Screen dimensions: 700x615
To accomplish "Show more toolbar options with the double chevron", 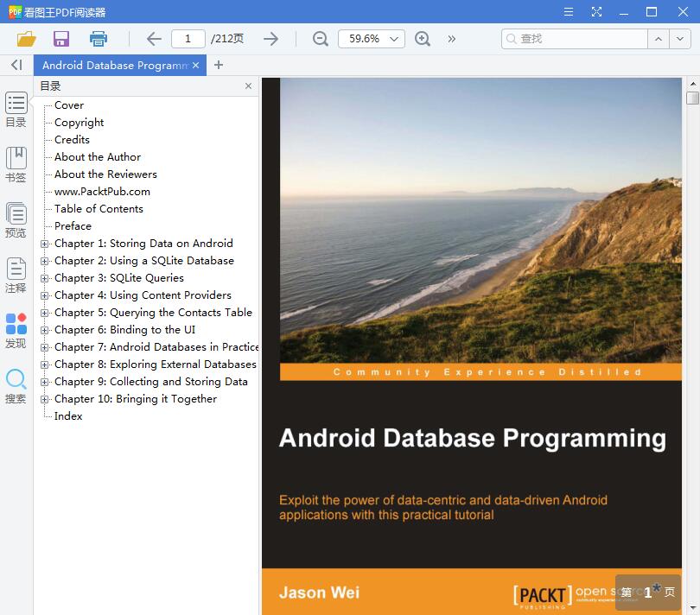I will click(x=452, y=39).
